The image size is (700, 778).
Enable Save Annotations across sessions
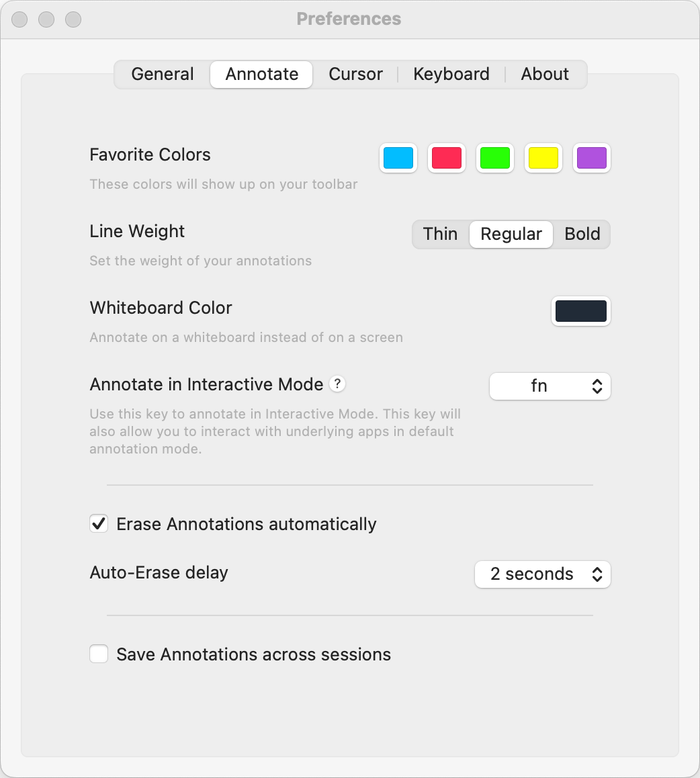pyautogui.click(x=99, y=654)
